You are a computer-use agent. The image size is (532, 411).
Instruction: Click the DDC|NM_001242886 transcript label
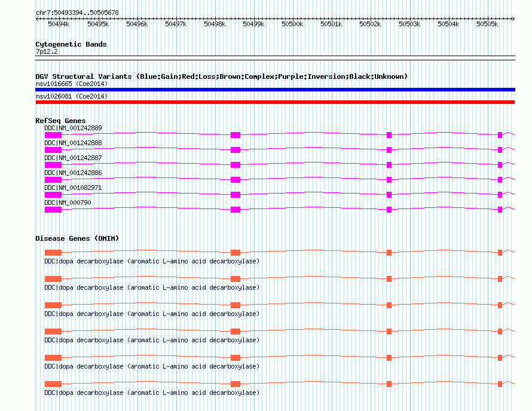(73, 173)
